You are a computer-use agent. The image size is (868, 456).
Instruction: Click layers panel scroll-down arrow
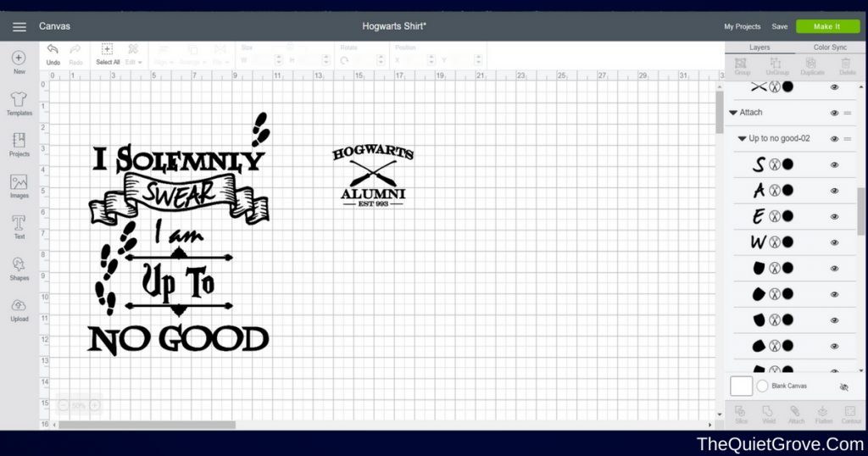coord(861,370)
